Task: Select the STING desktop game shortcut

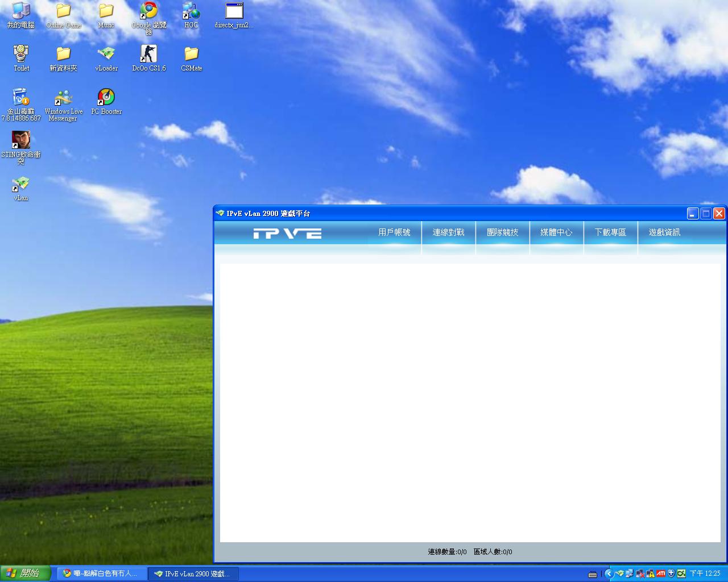Action: (21, 140)
